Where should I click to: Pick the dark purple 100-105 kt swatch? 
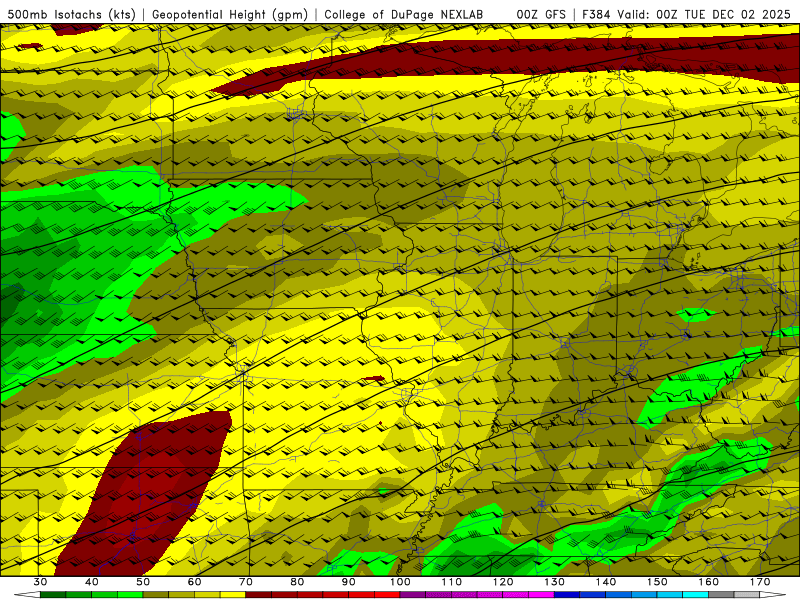coord(413,595)
